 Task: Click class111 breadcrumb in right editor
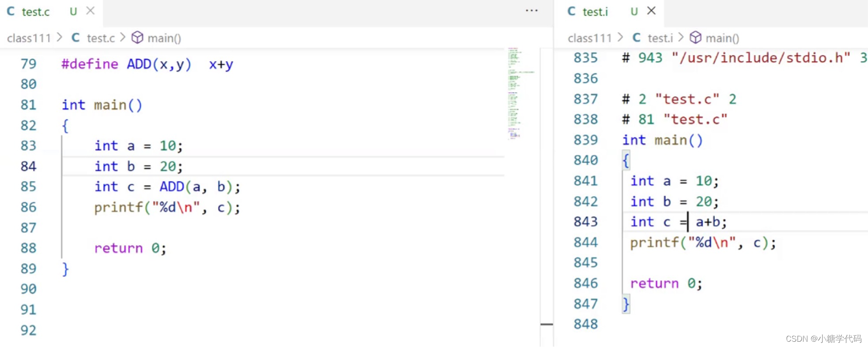[x=590, y=38]
